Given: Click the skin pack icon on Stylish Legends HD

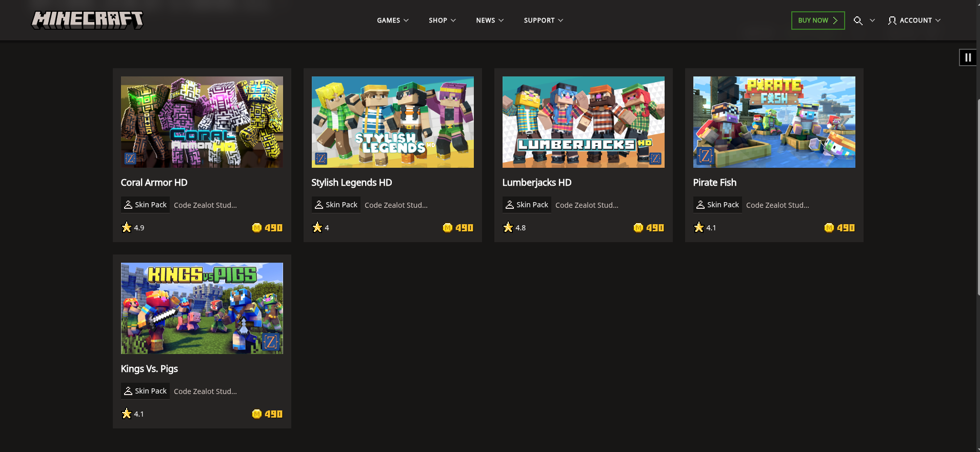Looking at the screenshot, I should pos(319,205).
